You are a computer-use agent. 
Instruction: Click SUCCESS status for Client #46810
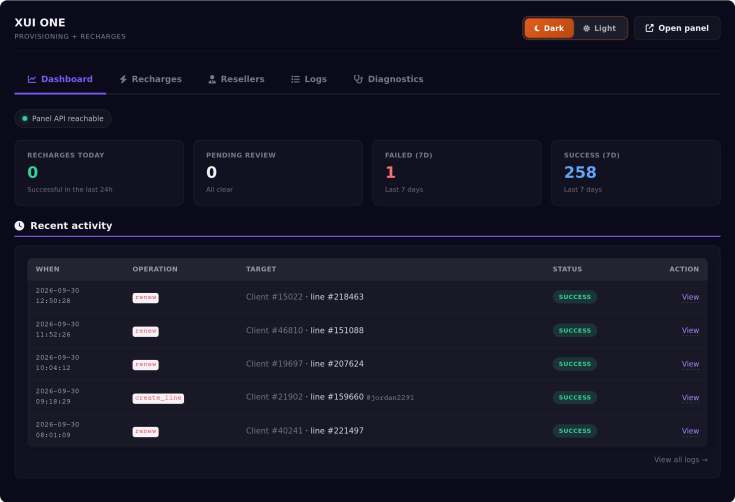click(x=575, y=330)
